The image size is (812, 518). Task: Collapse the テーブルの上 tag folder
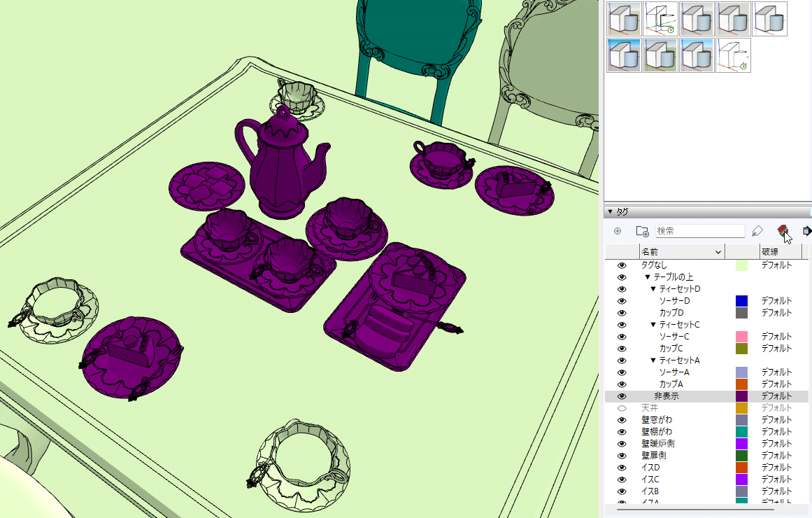(648, 277)
